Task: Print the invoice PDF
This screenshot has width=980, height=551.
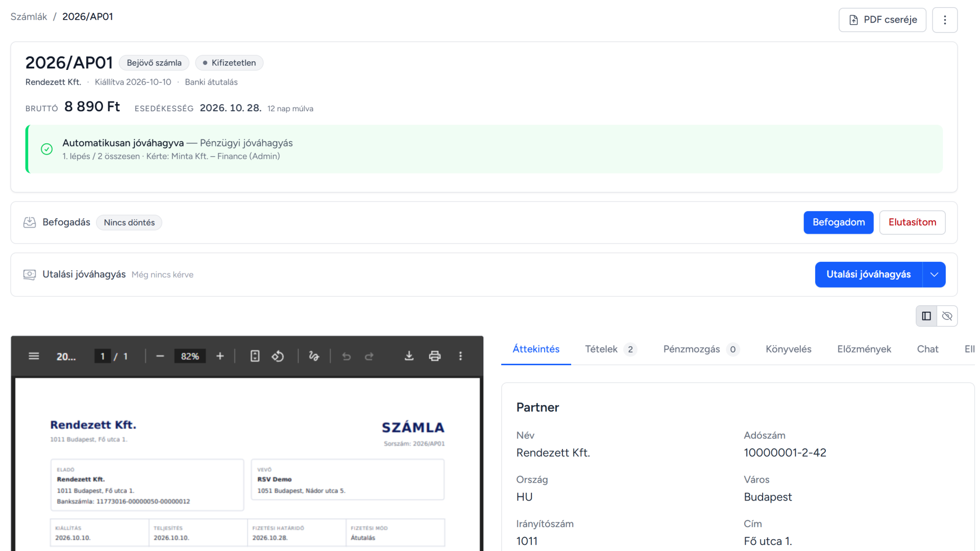Action: pos(435,356)
